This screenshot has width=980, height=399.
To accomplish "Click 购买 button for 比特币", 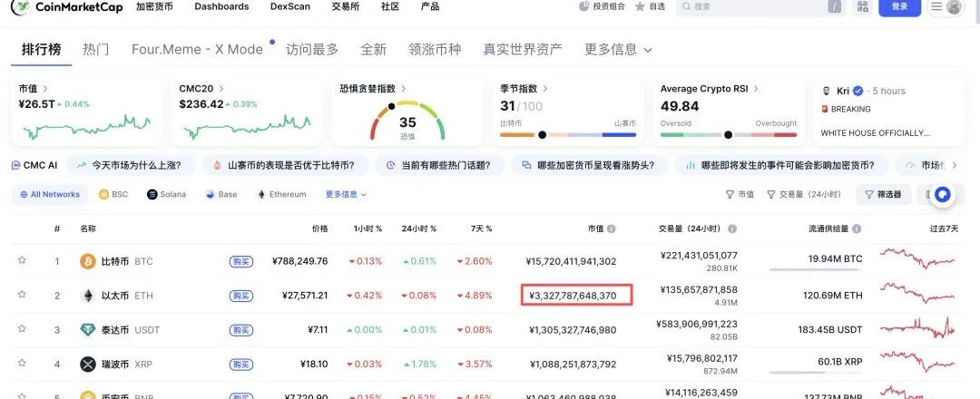I will 241,262.
